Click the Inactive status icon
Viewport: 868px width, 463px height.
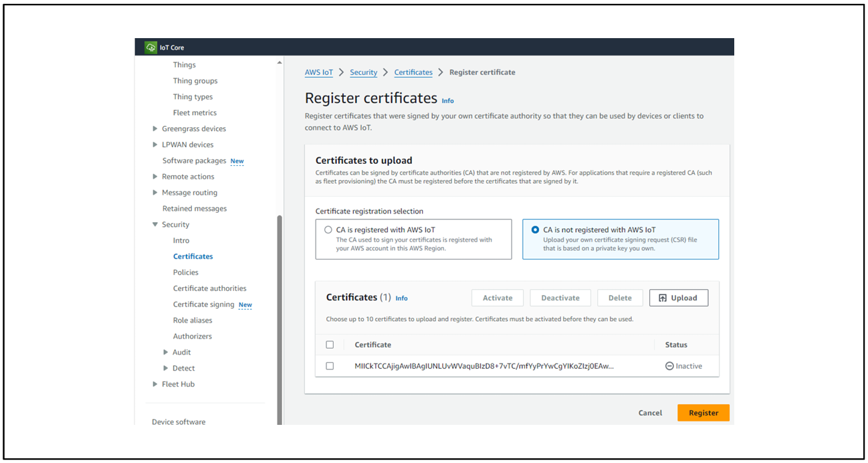coord(669,366)
